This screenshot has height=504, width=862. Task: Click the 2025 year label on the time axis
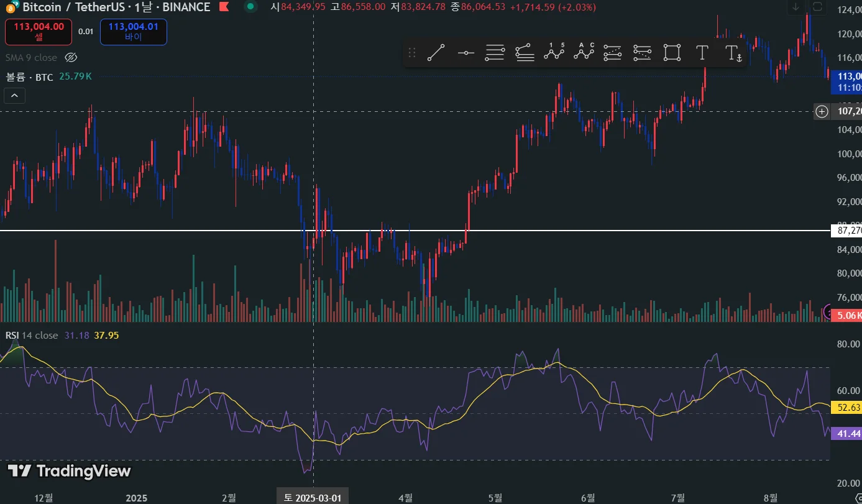pos(136,497)
